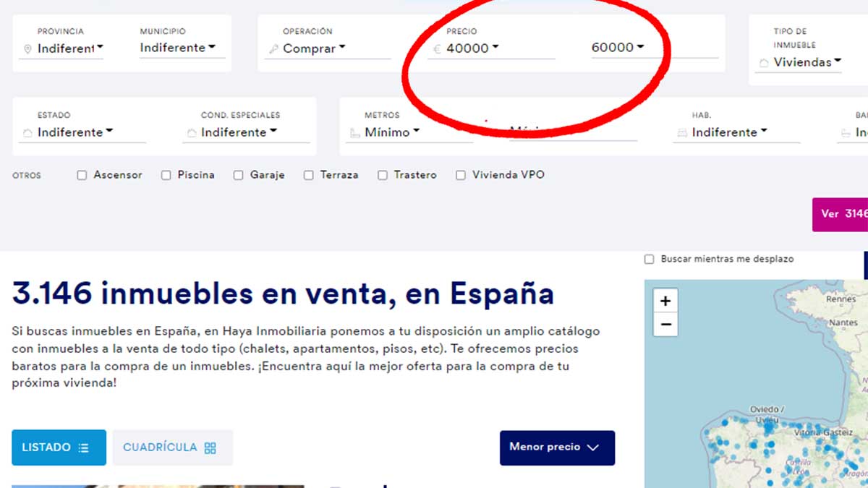Switch to the Cuadrícula grid view
Screen dimensions: 868x488
click(x=172, y=448)
